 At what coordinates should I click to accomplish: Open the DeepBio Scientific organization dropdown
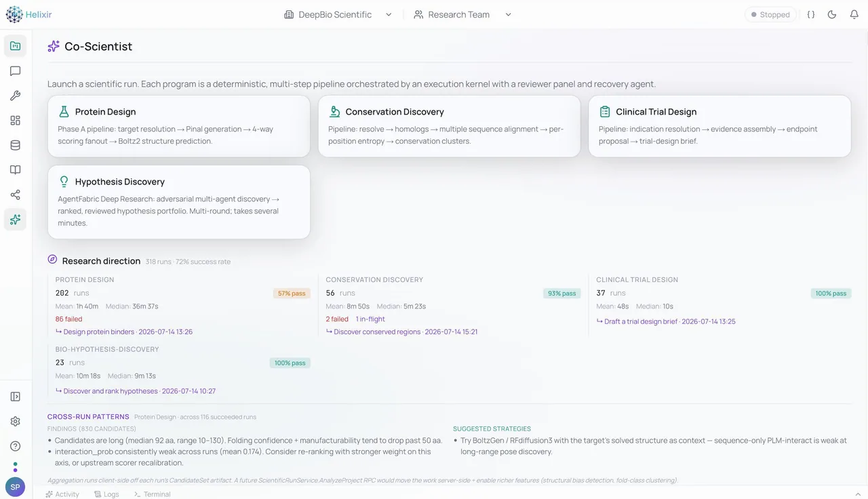tap(338, 14)
